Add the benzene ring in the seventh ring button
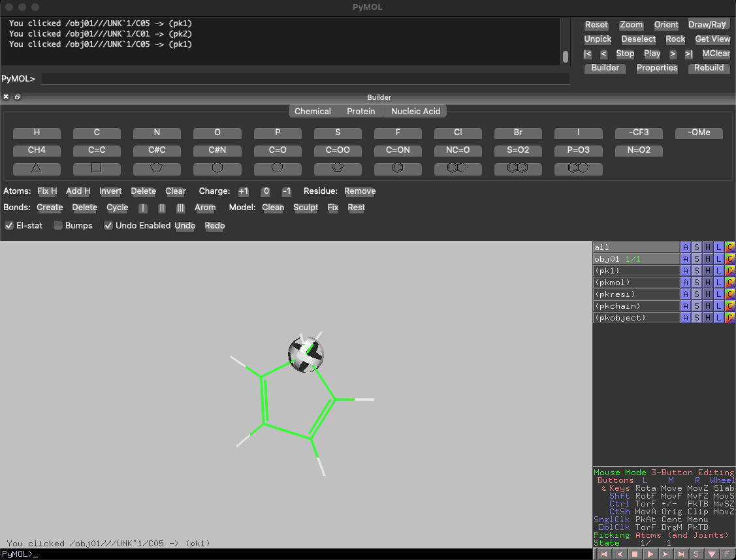This screenshot has height=560, width=736. pos(398,168)
